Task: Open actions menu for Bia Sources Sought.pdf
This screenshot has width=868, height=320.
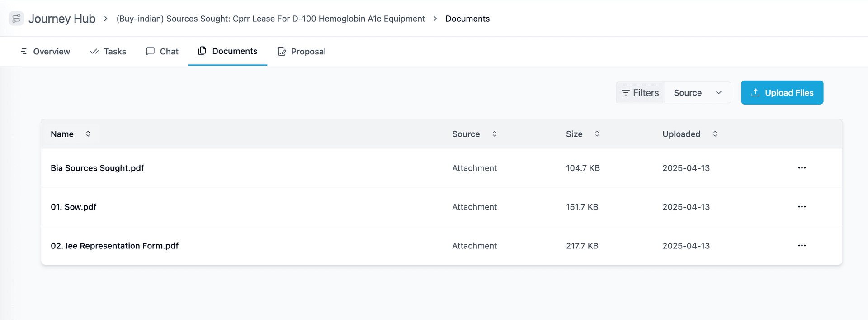Action: 802,168
